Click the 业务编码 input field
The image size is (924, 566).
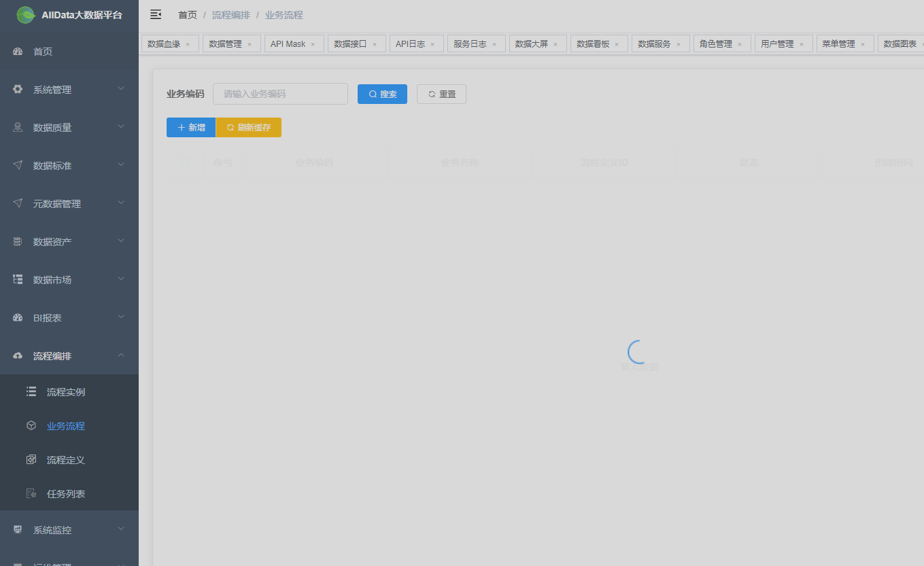coord(280,94)
